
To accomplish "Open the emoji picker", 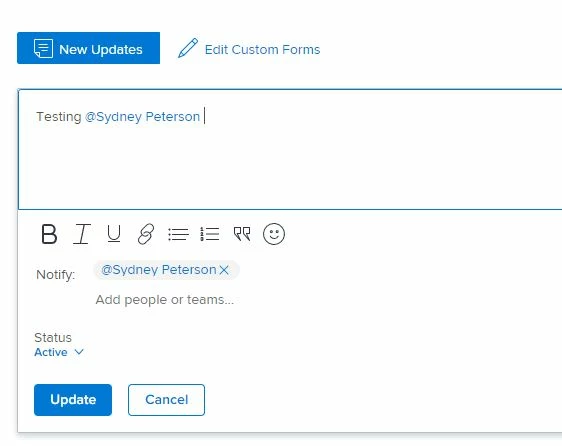I will click(x=274, y=234).
